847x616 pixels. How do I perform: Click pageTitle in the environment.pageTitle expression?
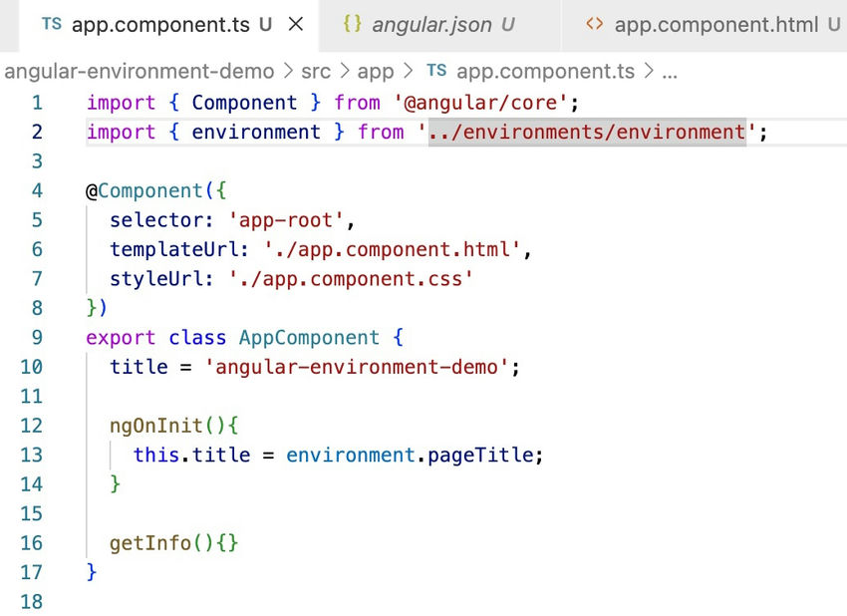click(484, 456)
